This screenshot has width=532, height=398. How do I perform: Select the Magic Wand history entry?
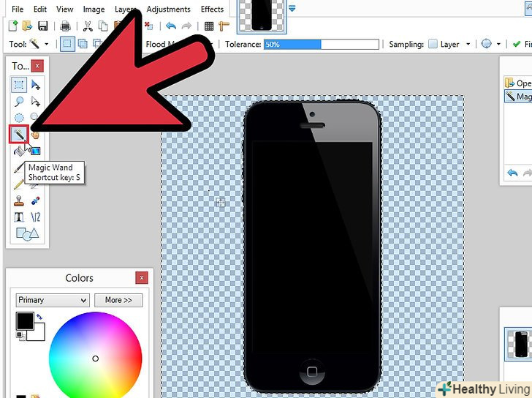(x=518, y=97)
